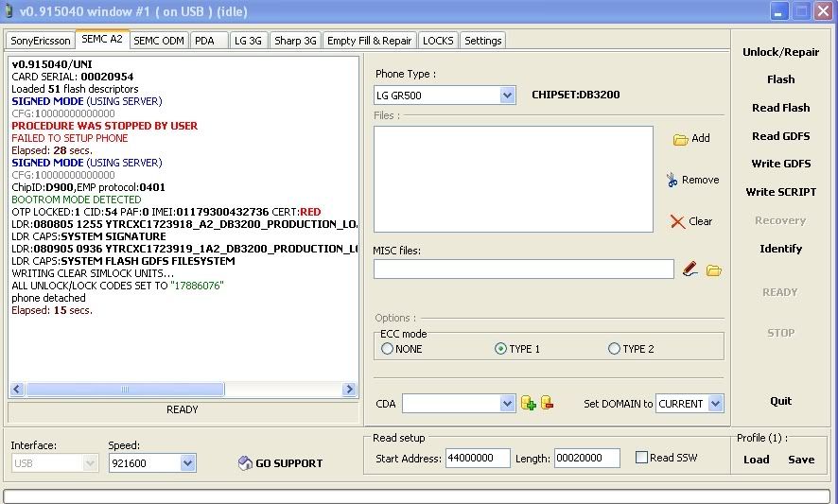Click the GO SUPPORT link
The height and width of the screenshot is (504, 838).
click(x=288, y=463)
